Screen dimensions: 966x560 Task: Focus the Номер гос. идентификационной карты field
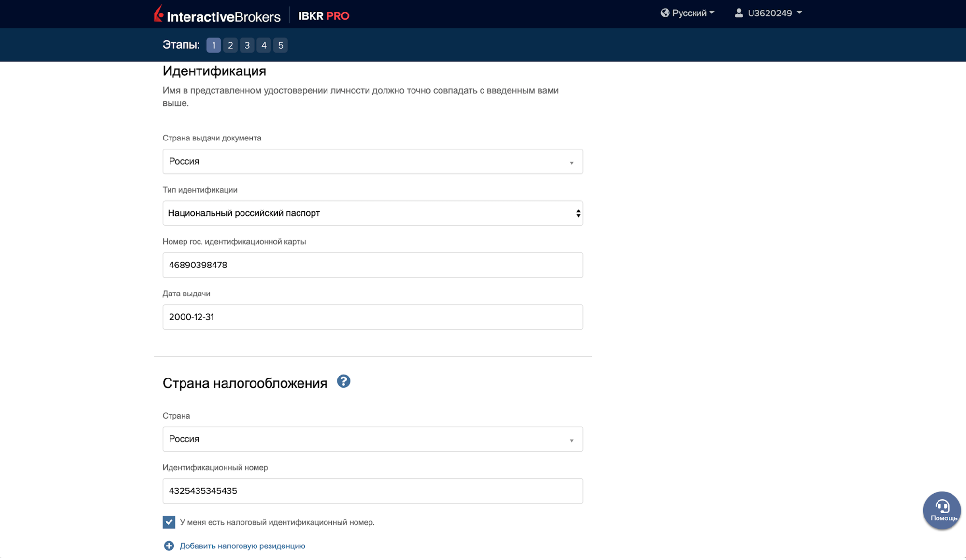(x=373, y=265)
